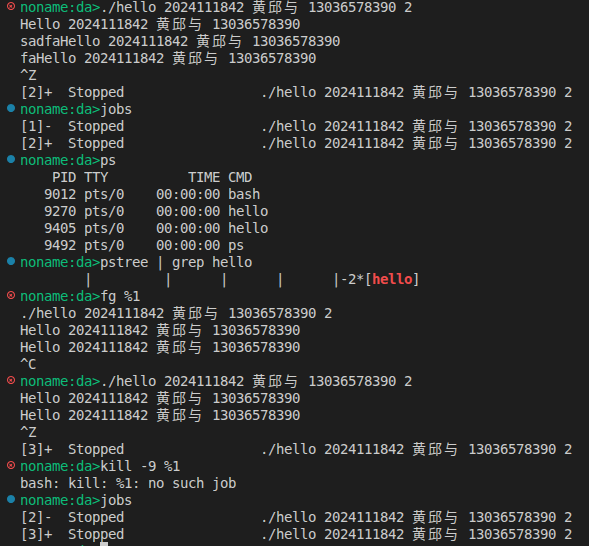Click the 'fg %1' command text
The image size is (589, 546).
tap(120, 297)
